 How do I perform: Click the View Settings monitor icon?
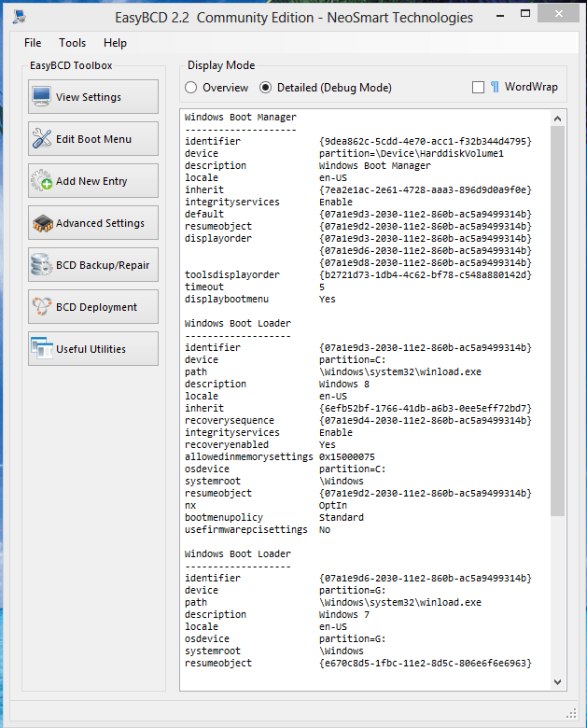42,96
